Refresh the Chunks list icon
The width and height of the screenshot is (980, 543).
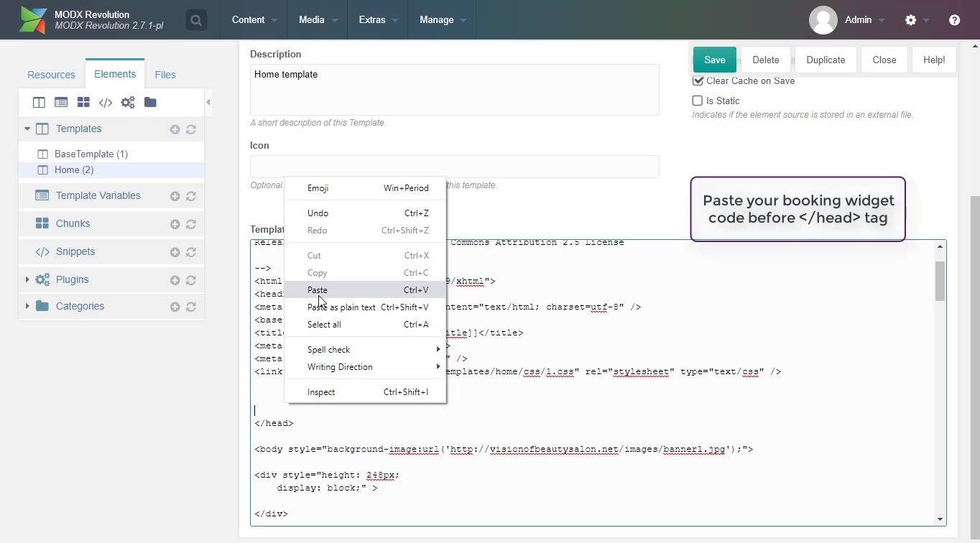click(x=191, y=224)
